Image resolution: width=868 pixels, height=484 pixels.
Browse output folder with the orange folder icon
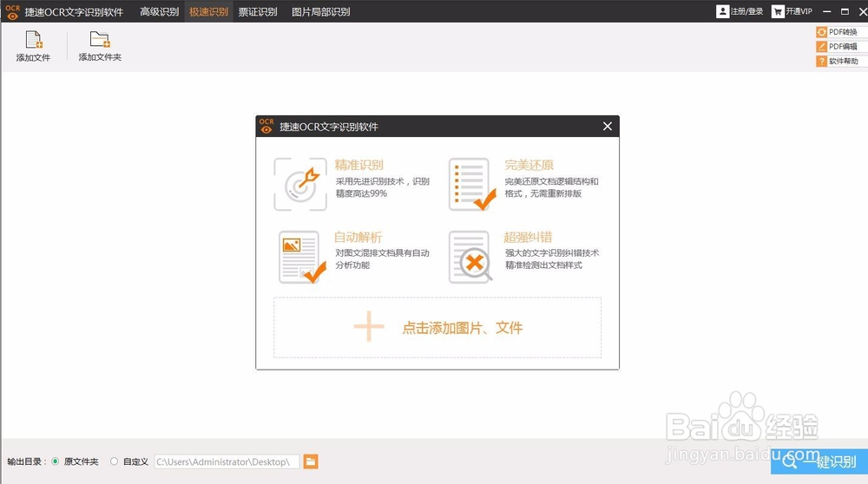tap(311, 461)
